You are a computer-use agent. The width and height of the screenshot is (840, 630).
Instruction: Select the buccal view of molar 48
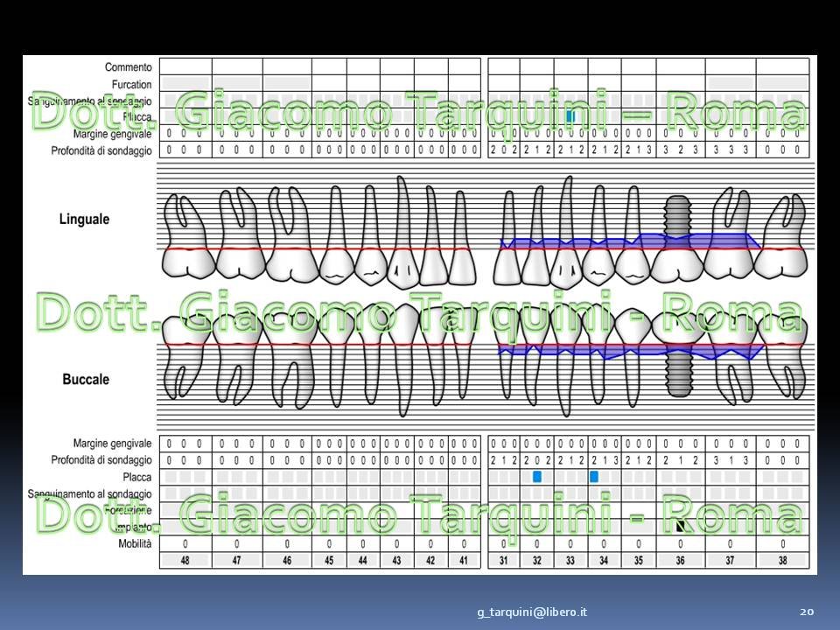click(x=185, y=357)
